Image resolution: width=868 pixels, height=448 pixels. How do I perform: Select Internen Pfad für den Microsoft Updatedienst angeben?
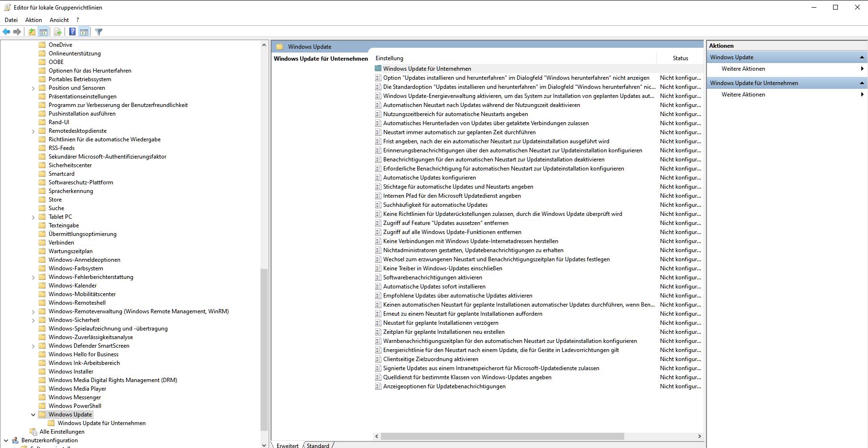pos(452,196)
